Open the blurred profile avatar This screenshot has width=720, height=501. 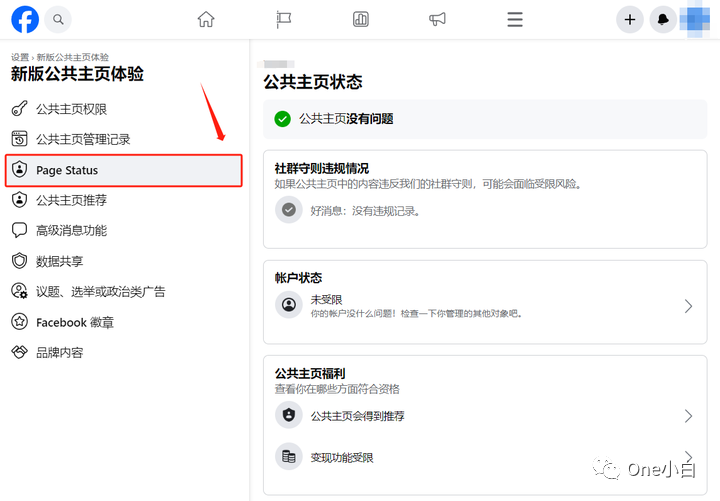click(696, 19)
